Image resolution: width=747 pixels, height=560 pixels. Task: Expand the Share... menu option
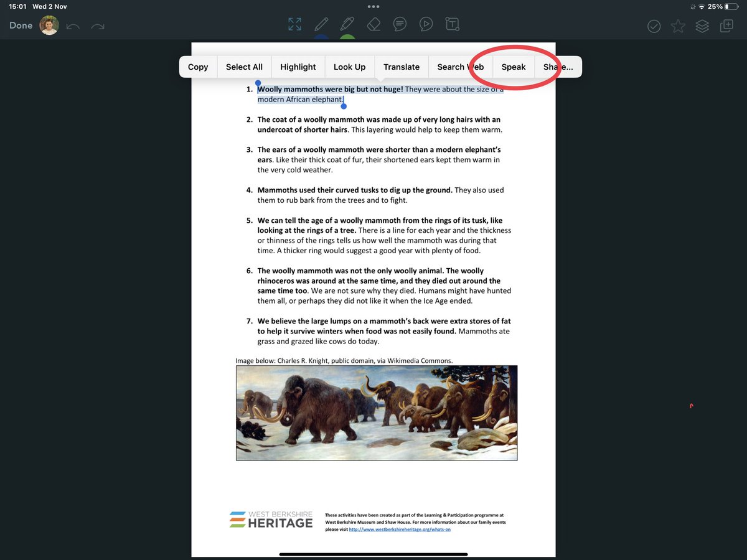coord(558,67)
